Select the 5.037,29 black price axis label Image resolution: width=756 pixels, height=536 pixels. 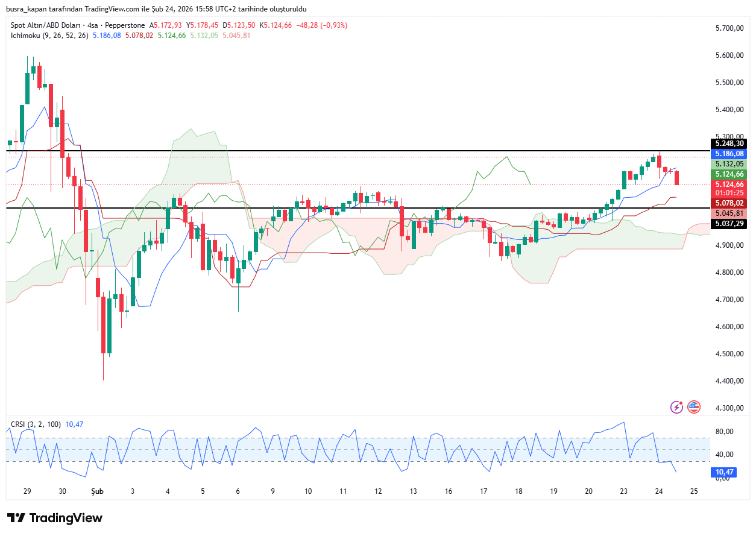pos(729,224)
